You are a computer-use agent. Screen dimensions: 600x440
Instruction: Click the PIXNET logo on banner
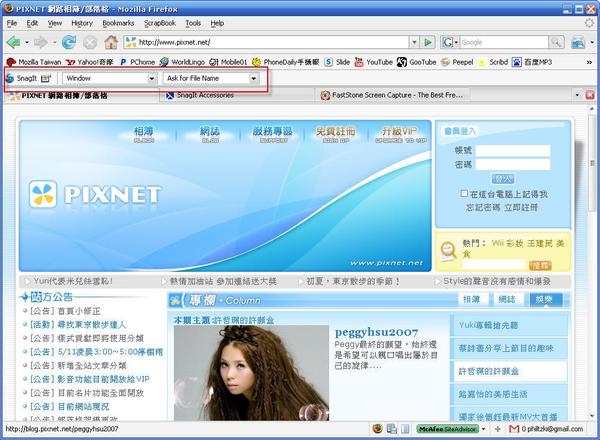tap(95, 194)
